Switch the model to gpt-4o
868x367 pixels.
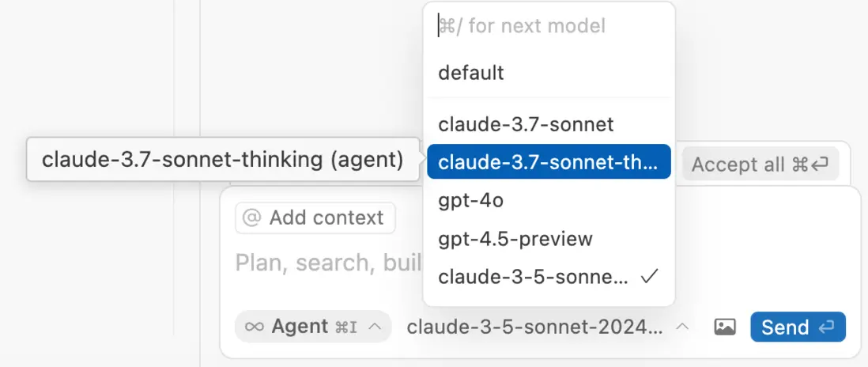[471, 201]
